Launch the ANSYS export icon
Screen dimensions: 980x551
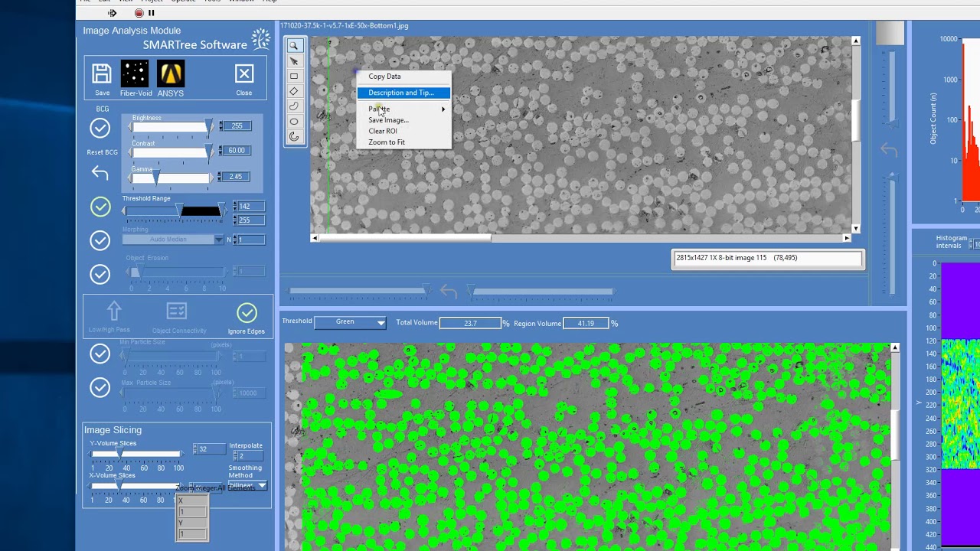[x=171, y=73]
